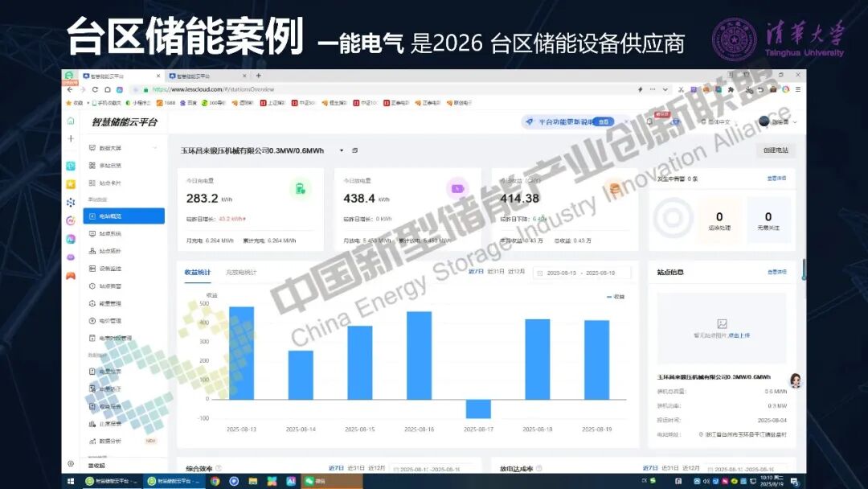
Task: Toggle the 收益 legend entry on chart
Action: [616, 297]
